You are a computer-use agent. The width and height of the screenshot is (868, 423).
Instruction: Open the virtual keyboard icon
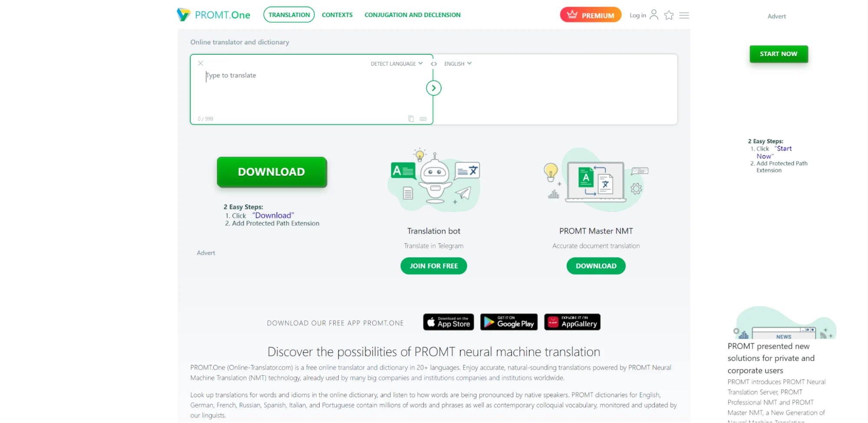423,119
